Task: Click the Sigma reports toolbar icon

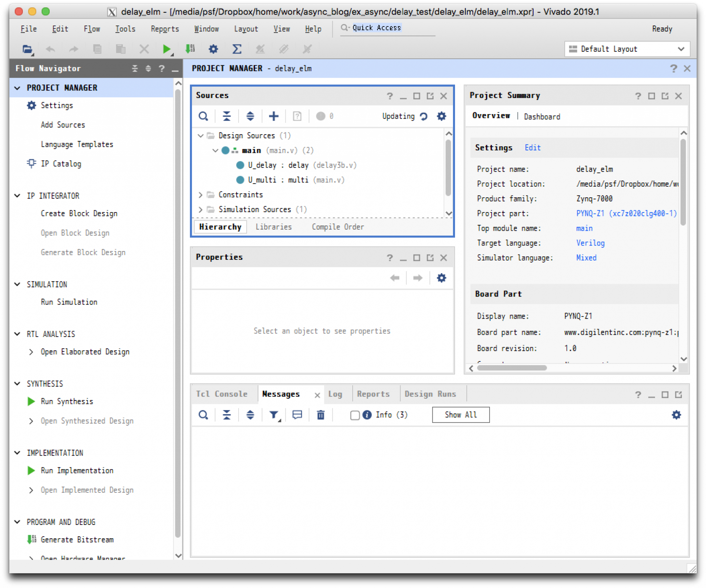Action: pos(236,49)
